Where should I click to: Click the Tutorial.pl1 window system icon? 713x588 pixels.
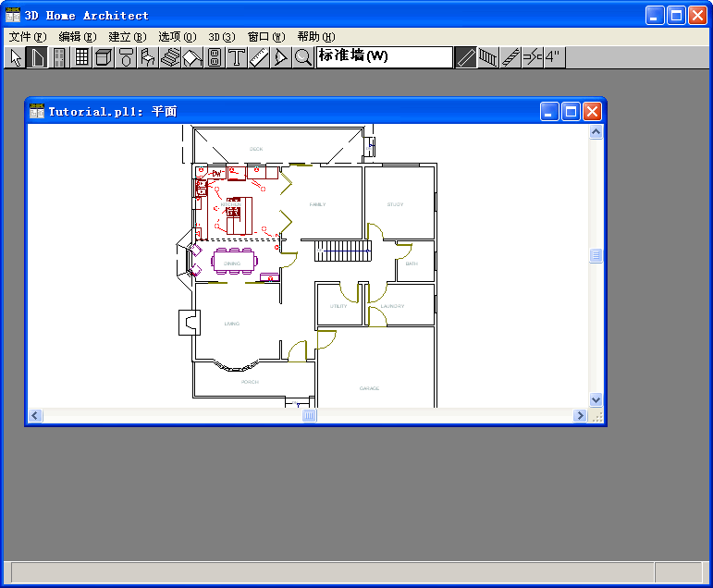pos(37,111)
